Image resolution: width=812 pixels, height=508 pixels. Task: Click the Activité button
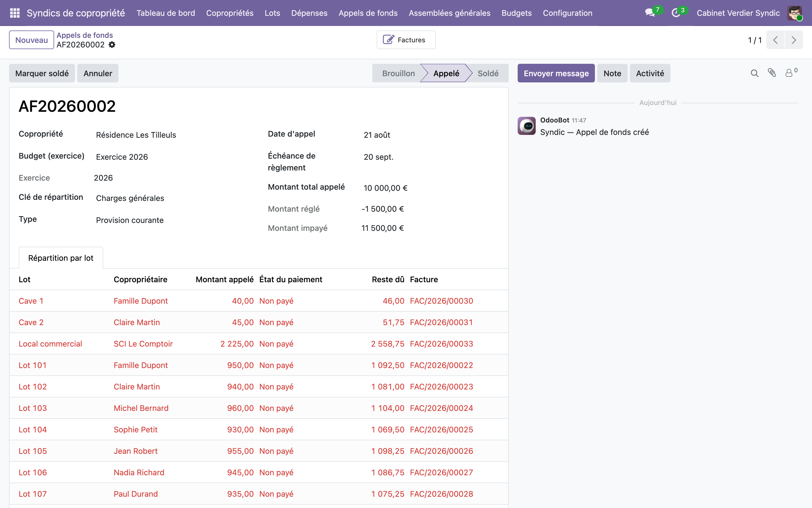tap(650, 73)
